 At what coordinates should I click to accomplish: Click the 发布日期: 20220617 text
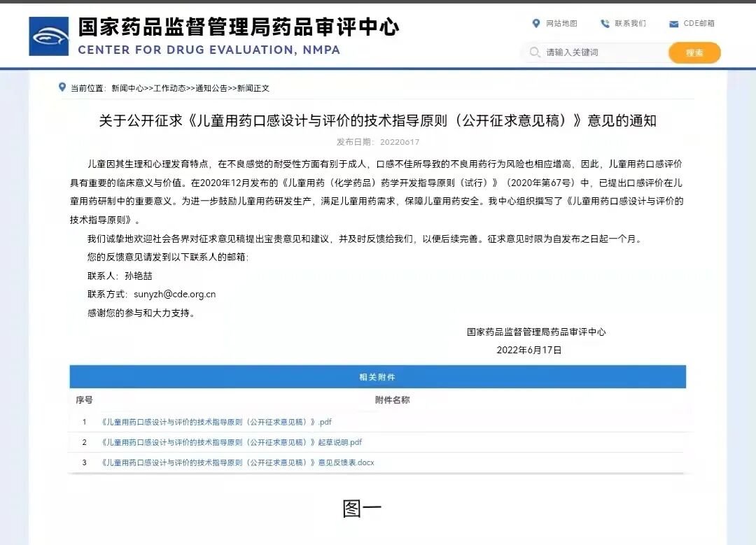(377, 141)
